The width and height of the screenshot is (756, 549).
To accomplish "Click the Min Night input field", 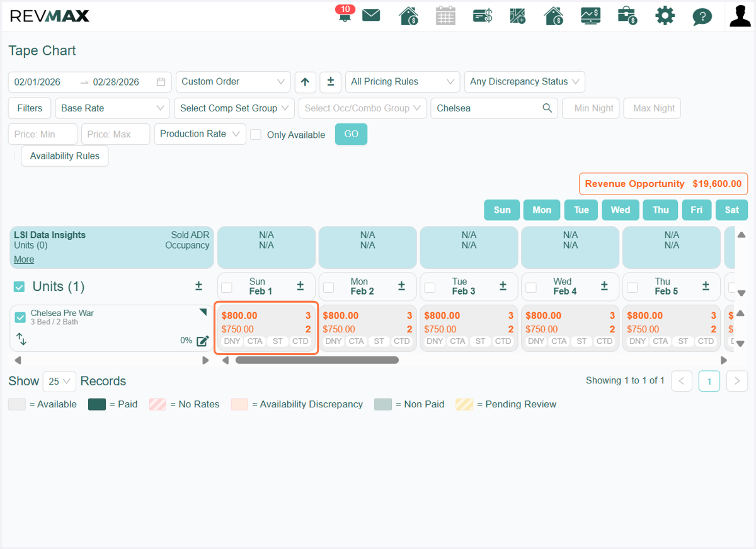I will tap(591, 108).
